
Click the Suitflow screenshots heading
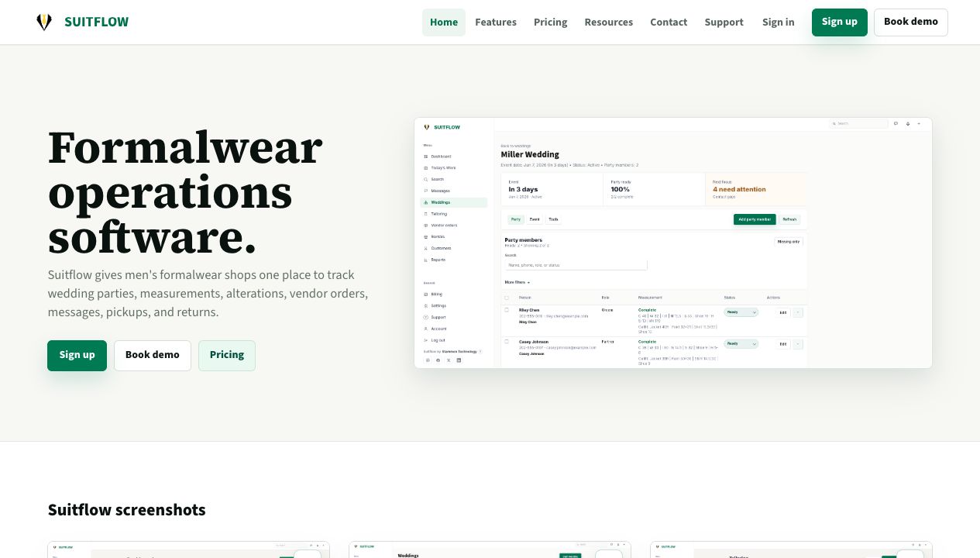coord(127,510)
